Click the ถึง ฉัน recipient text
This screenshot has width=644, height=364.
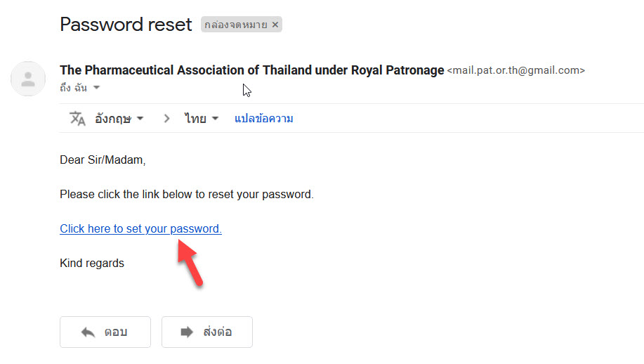point(74,88)
